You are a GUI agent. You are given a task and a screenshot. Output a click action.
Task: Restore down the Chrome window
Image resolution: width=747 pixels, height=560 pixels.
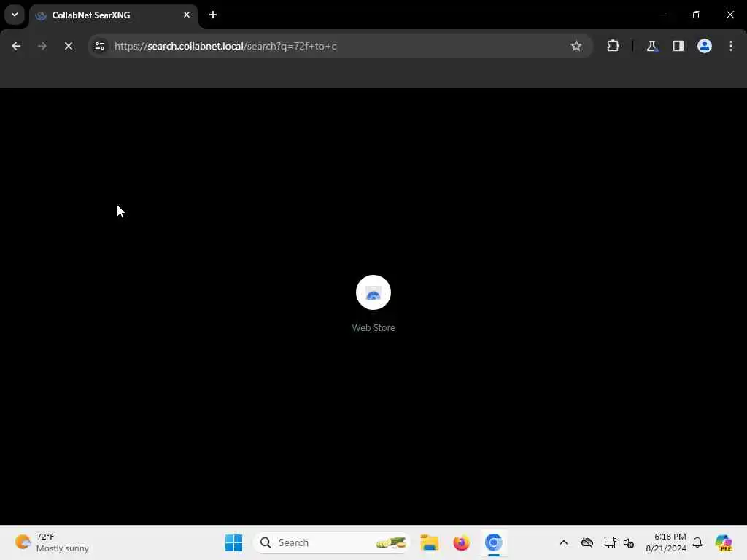(x=697, y=15)
